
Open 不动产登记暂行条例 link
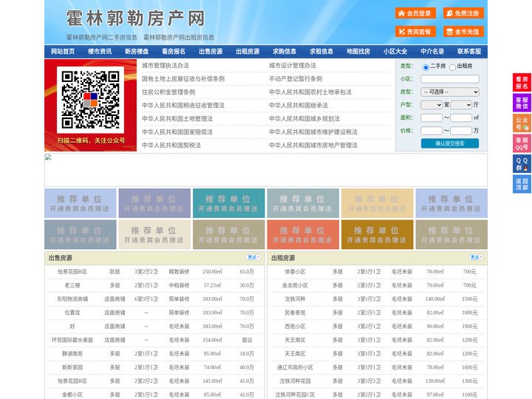click(x=296, y=79)
